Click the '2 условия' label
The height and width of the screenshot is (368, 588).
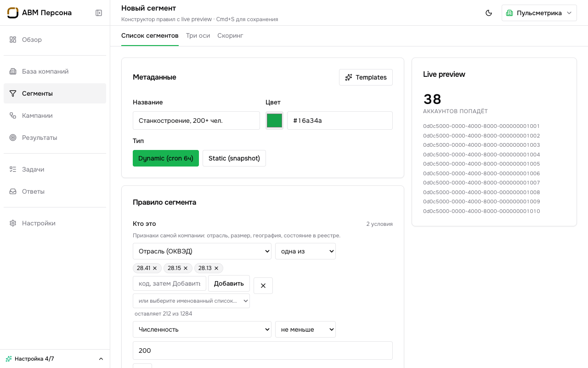pyautogui.click(x=379, y=224)
